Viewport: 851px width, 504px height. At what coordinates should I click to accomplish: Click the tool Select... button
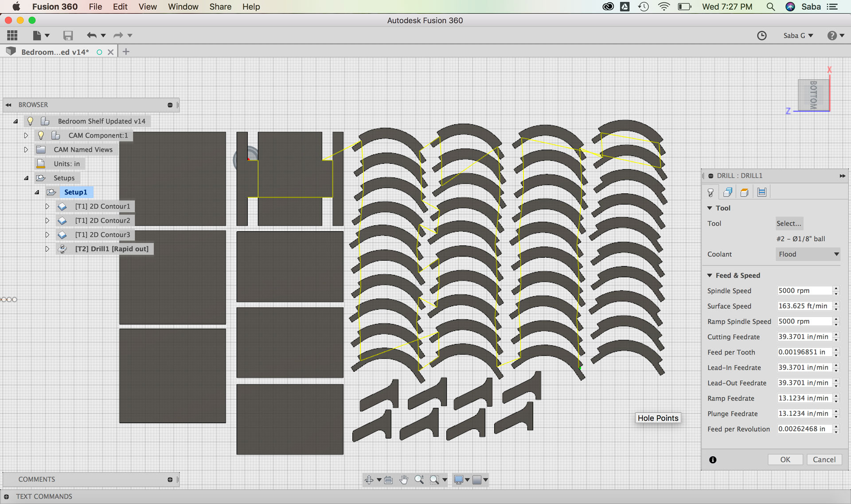[789, 223]
